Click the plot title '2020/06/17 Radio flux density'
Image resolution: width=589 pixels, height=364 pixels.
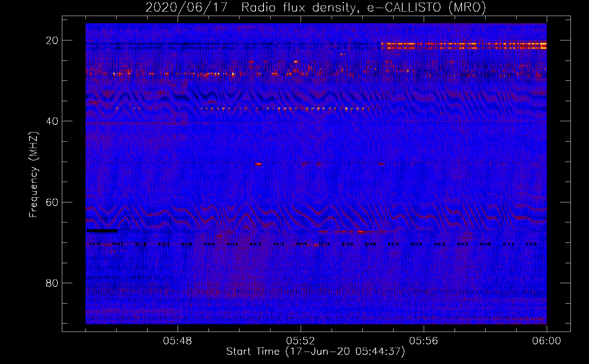[x=250, y=7]
